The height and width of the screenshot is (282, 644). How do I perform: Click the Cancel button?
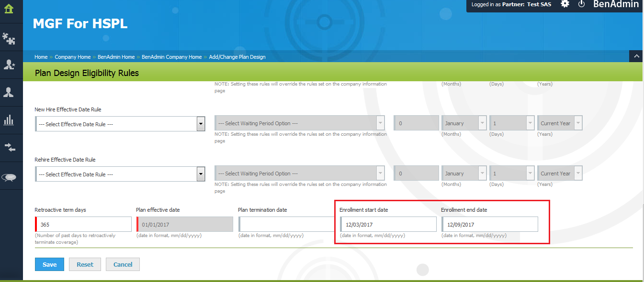pyautogui.click(x=123, y=264)
